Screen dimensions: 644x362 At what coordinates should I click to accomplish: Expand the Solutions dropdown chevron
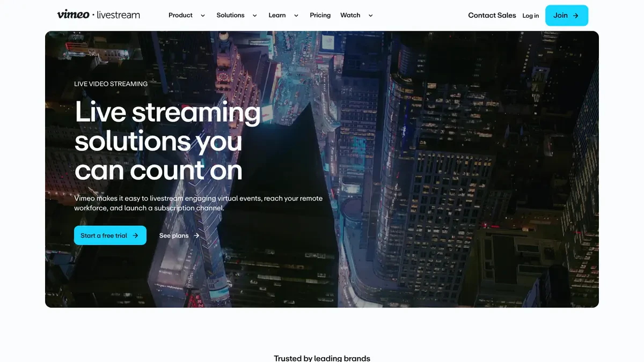254,16
